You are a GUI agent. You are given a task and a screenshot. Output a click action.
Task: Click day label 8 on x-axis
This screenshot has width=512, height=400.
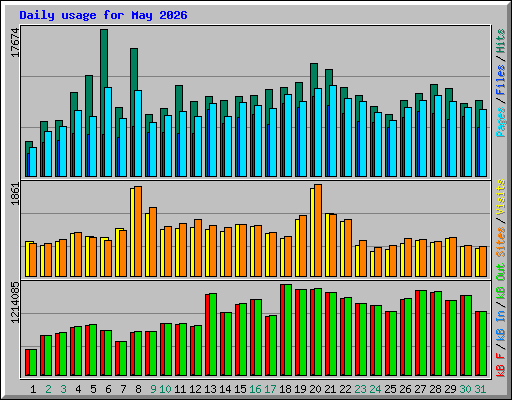[x=138, y=389]
